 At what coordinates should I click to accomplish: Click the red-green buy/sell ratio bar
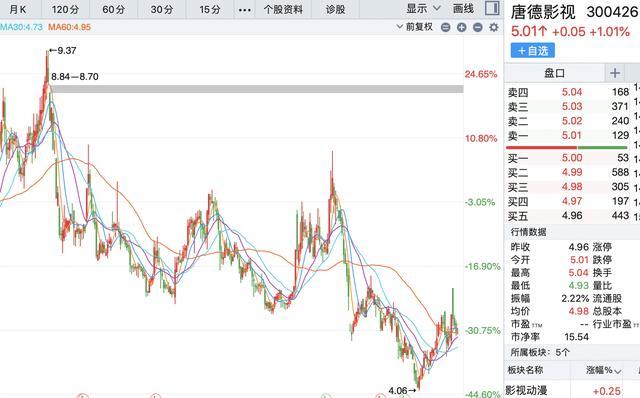[x=567, y=147]
